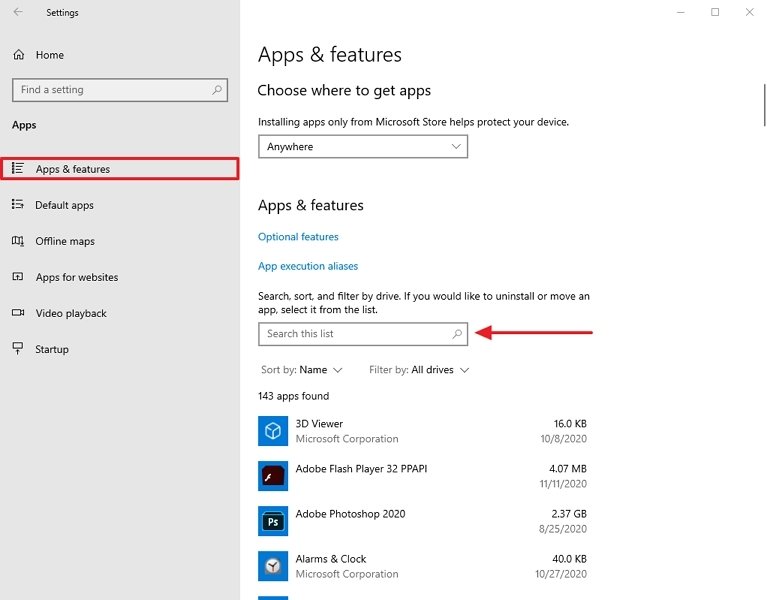Click the Adobe Photoshop 2020 icon
This screenshot has height=600, width=767.
click(273, 521)
